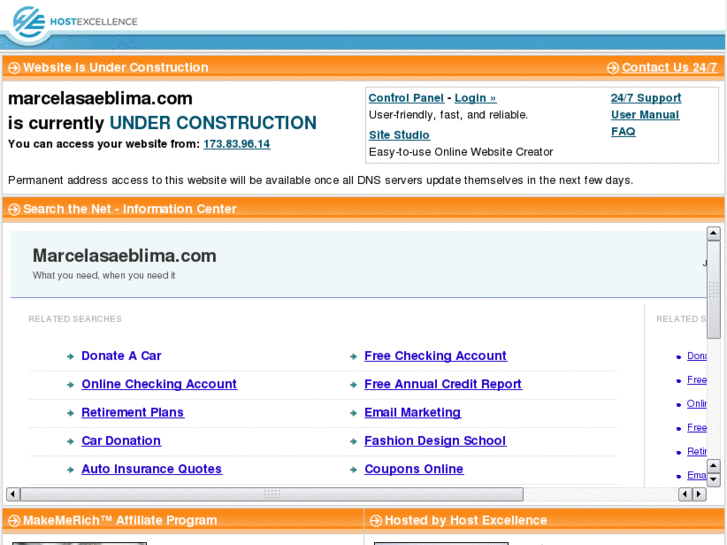Open the User Manual link
The image size is (727, 545).
pos(645,115)
